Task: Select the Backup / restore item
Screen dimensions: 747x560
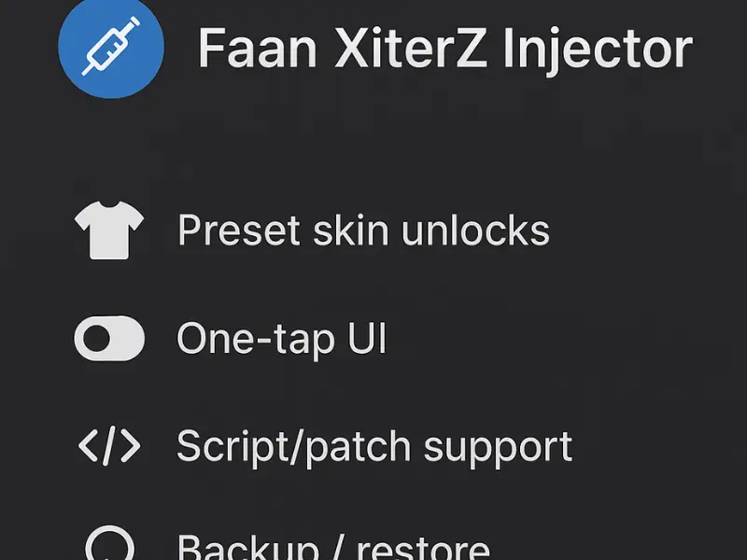Action: [x=333, y=547]
